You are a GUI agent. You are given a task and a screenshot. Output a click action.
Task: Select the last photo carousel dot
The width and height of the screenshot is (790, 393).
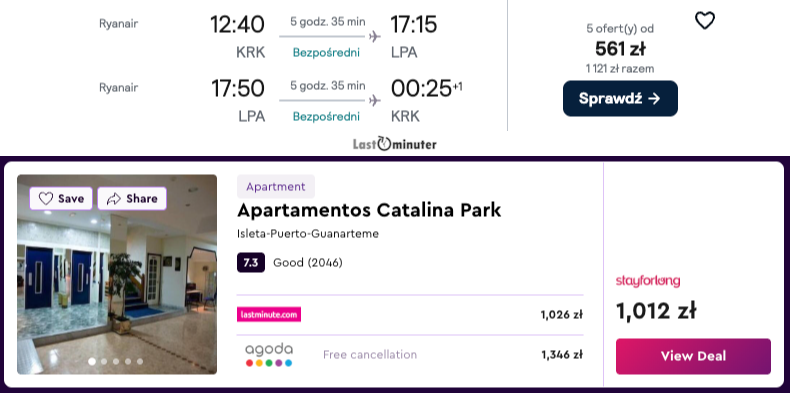[140, 361]
